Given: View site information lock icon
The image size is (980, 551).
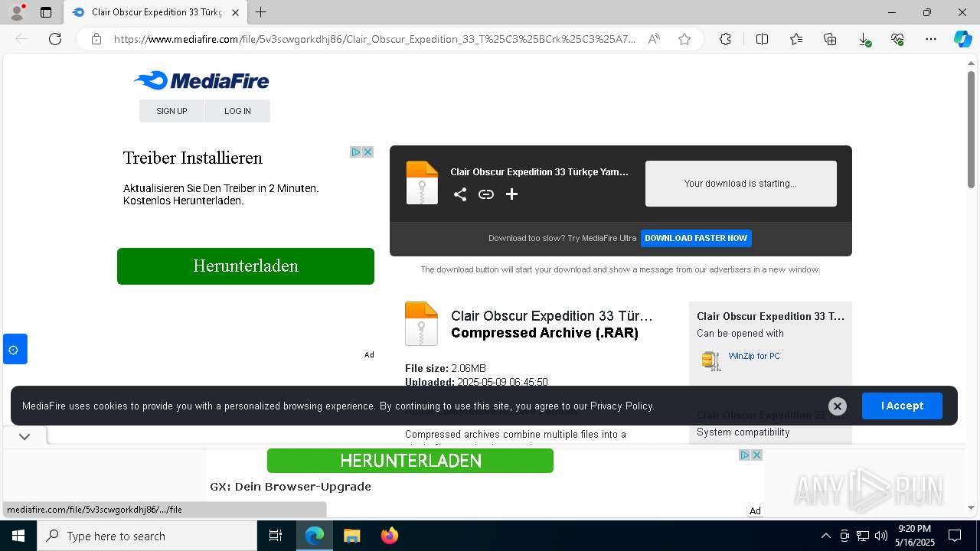Looking at the screenshot, I should [x=96, y=39].
